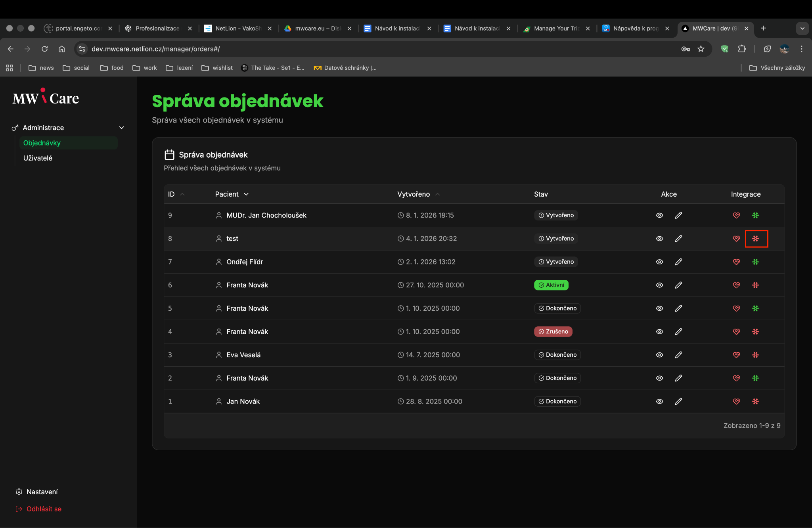Open Uživatelé in the sidebar
Image resolution: width=812 pixels, height=528 pixels.
[x=38, y=158]
